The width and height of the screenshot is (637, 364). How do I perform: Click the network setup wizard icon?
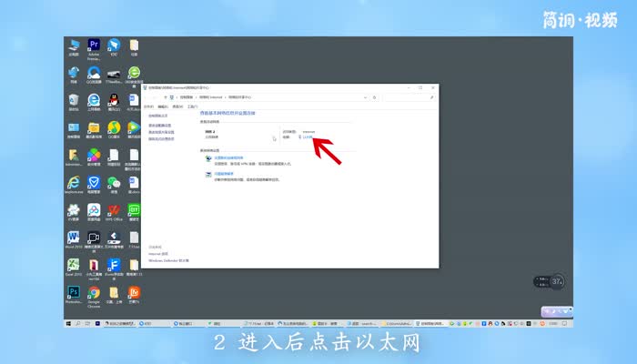(208, 159)
